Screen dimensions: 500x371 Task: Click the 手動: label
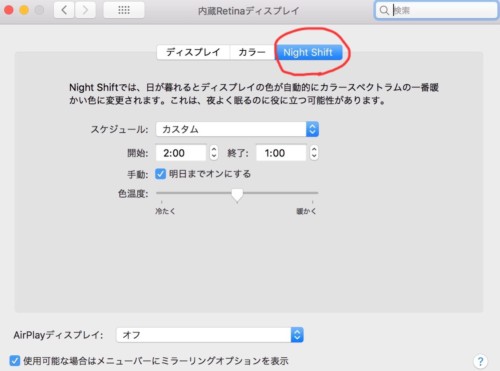(x=138, y=174)
